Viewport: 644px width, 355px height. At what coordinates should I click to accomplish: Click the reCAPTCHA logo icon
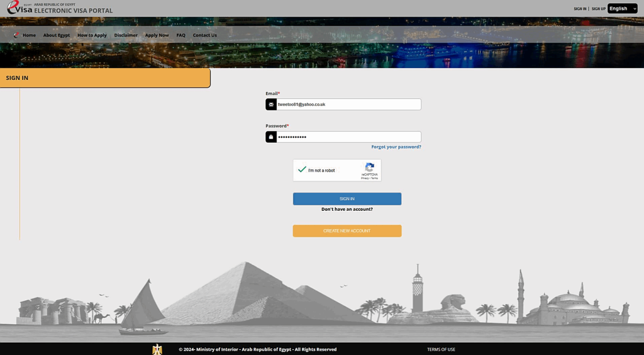pyautogui.click(x=370, y=167)
